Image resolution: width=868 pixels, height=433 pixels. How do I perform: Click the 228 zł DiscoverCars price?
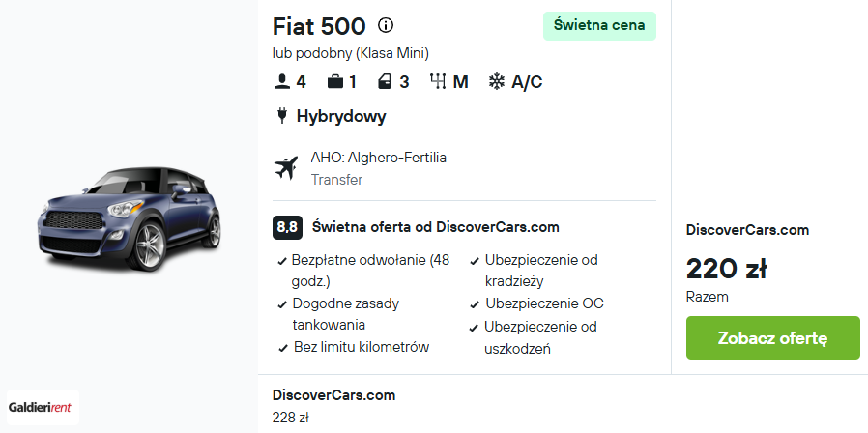tap(290, 417)
